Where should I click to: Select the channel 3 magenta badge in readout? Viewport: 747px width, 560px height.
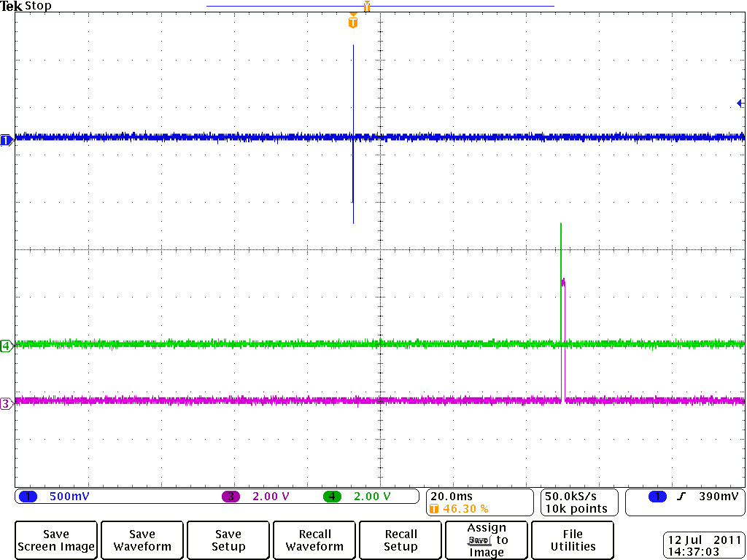[x=231, y=497]
